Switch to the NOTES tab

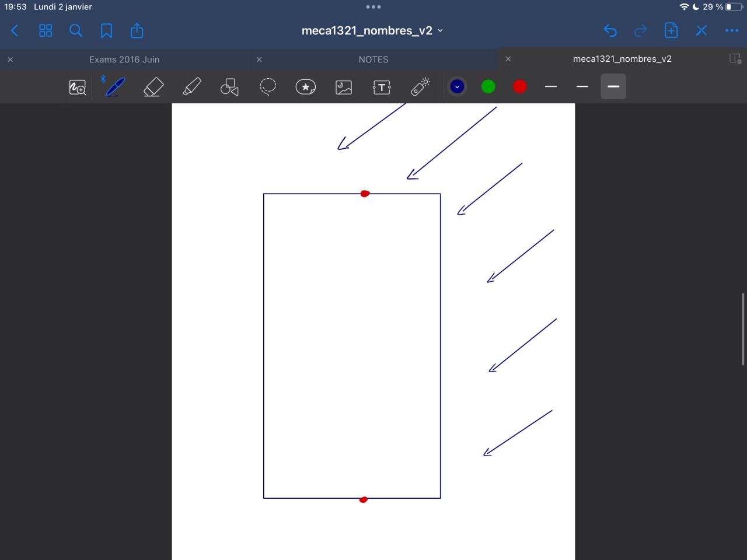pyautogui.click(x=373, y=60)
